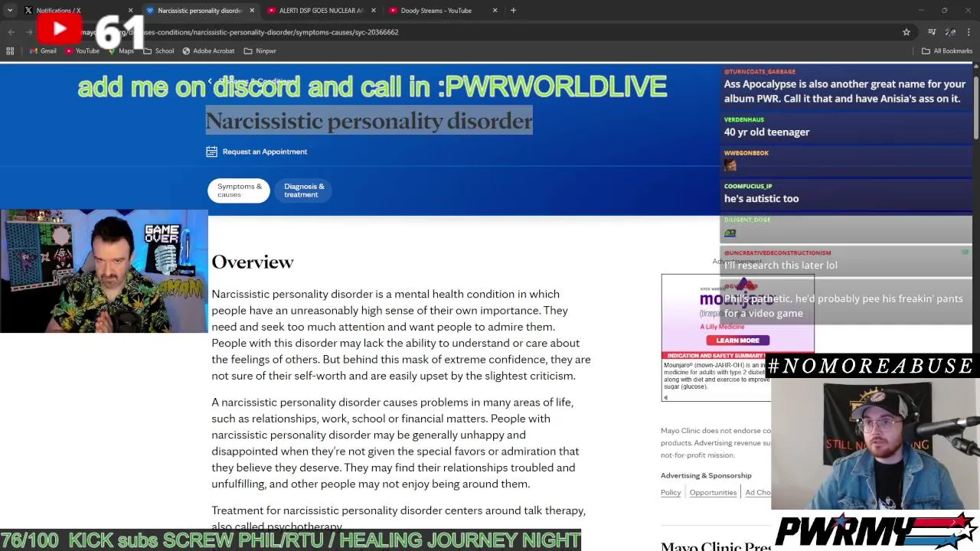This screenshot has width=980, height=551.
Task: Close the Doody Streams YouTube tab
Action: point(495,11)
